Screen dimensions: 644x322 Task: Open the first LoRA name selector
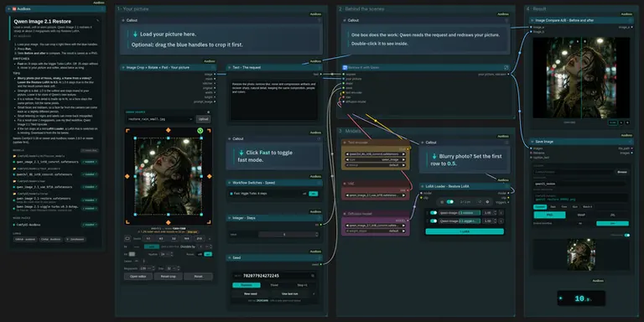[460, 213]
